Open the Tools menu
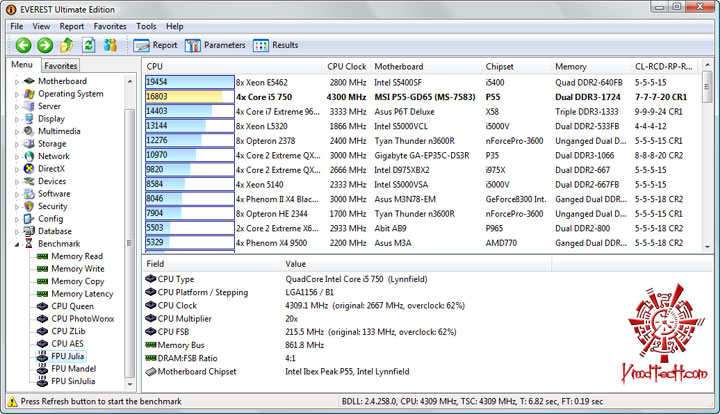This screenshot has width=720, height=414. coord(146,26)
